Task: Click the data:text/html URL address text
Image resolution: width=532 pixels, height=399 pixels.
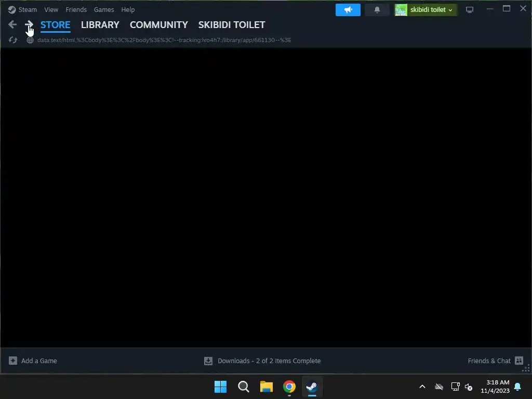Action: (164, 40)
